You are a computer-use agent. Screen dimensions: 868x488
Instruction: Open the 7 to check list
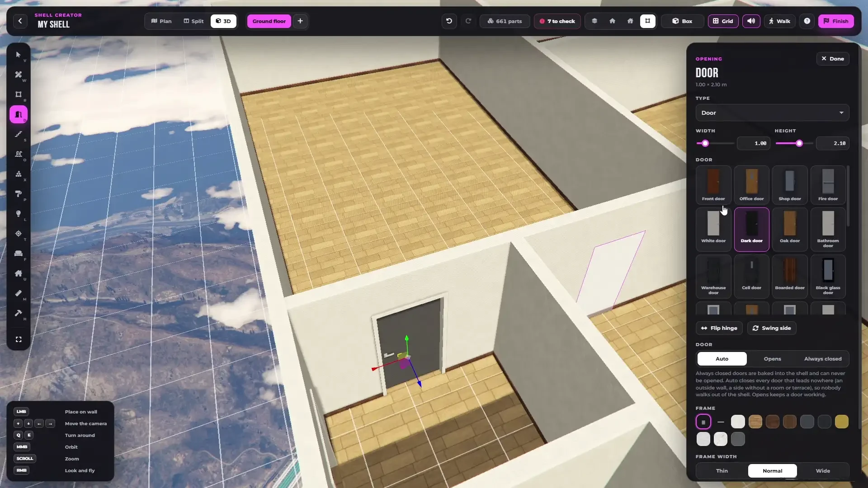coord(557,21)
